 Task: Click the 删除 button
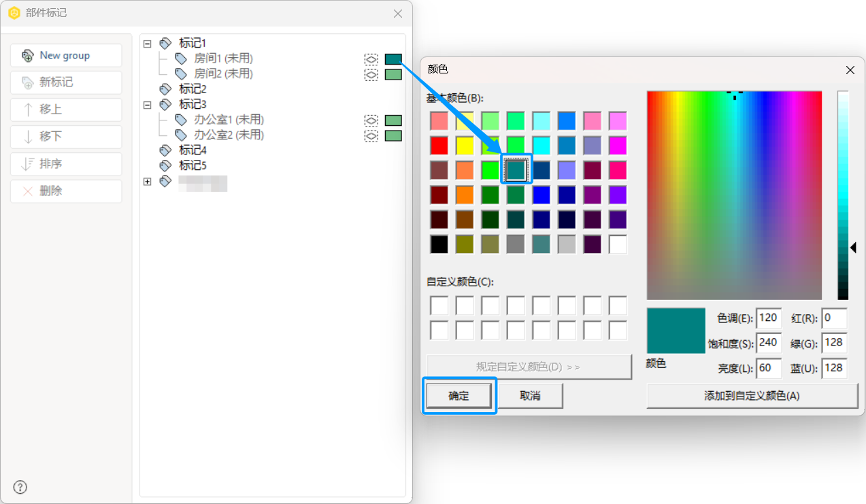(66, 191)
